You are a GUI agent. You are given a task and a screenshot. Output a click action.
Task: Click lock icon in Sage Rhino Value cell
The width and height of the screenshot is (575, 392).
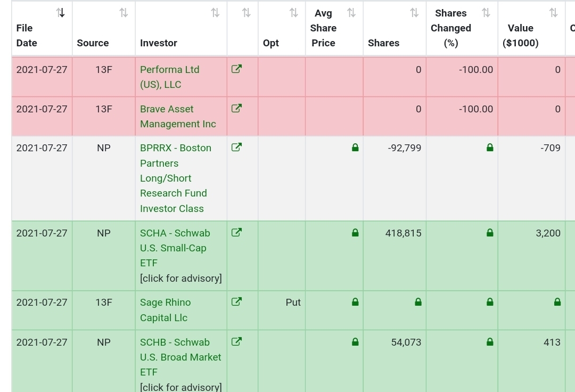(x=557, y=303)
